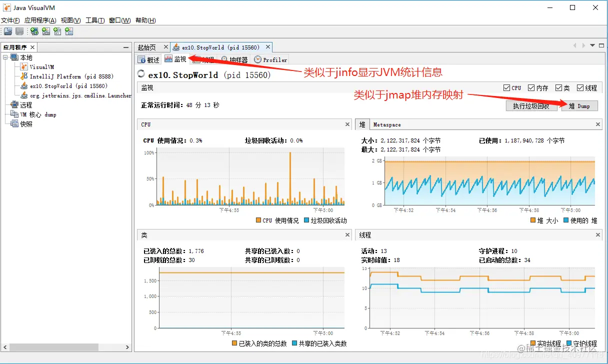Viewport: 608px width, 364px height.
Task: Open the document list dropdown arrow
Action: 593,45
